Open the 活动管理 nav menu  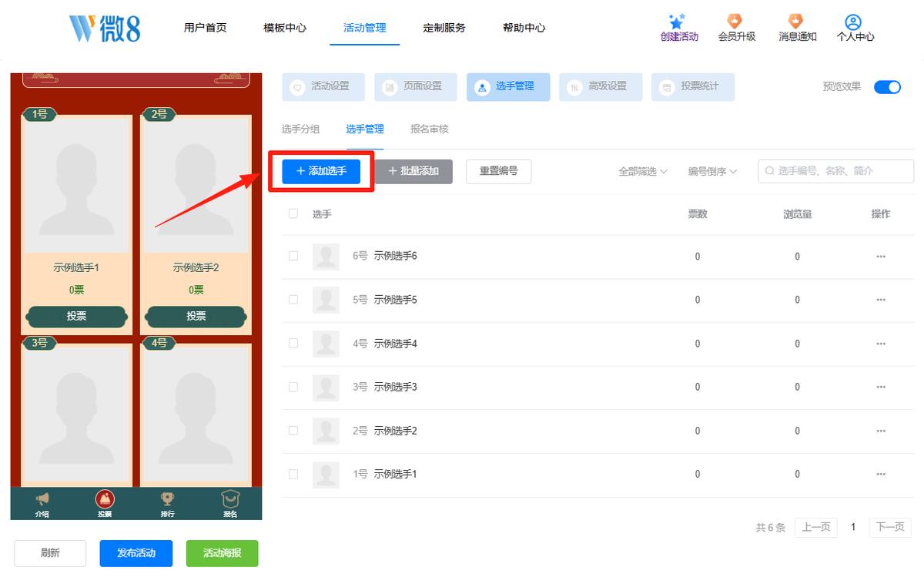click(365, 28)
